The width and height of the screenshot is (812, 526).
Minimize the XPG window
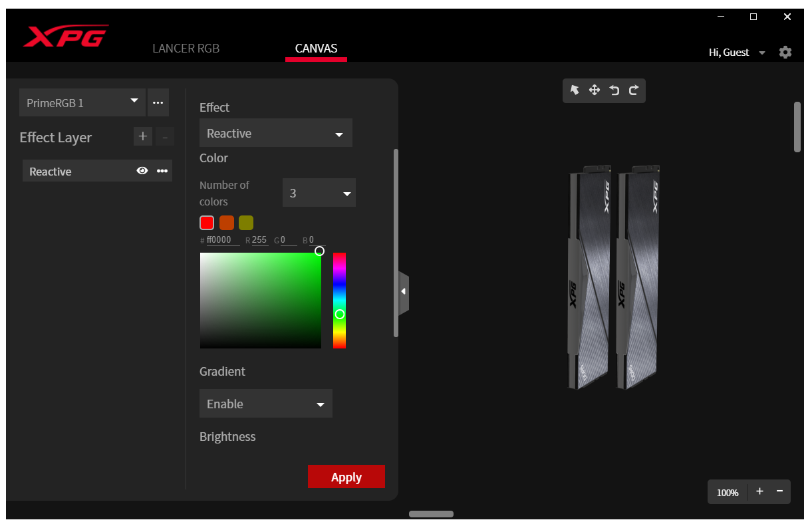(x=720, y=17)
